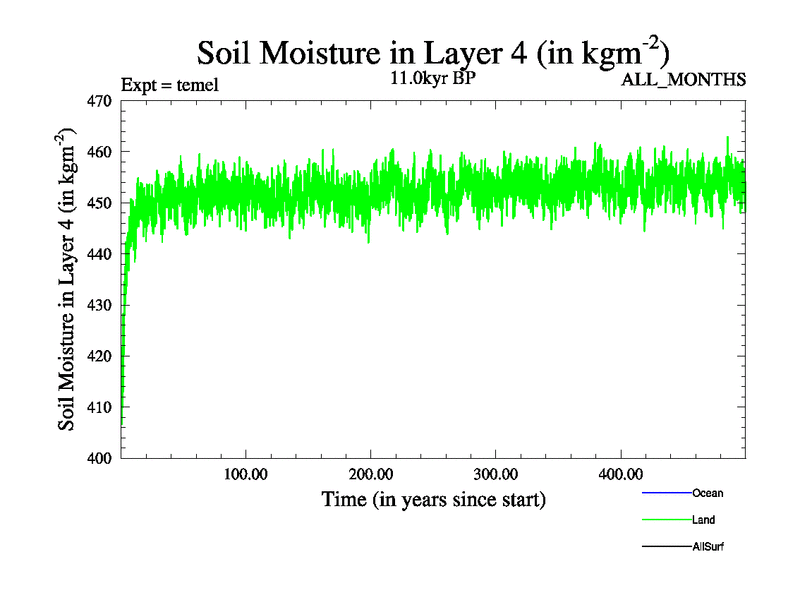Click the 'Expt = temel' text

[x=169, y=85]
